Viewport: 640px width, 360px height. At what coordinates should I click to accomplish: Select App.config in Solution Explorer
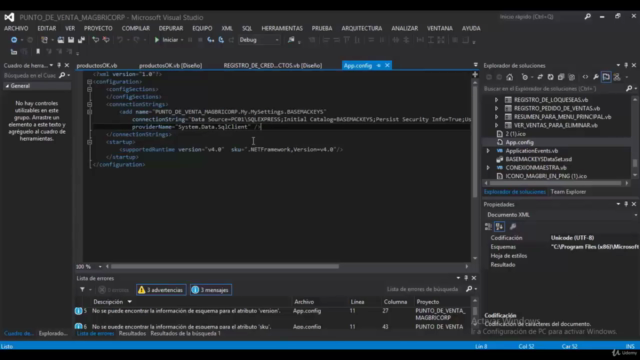pos(519,142)
